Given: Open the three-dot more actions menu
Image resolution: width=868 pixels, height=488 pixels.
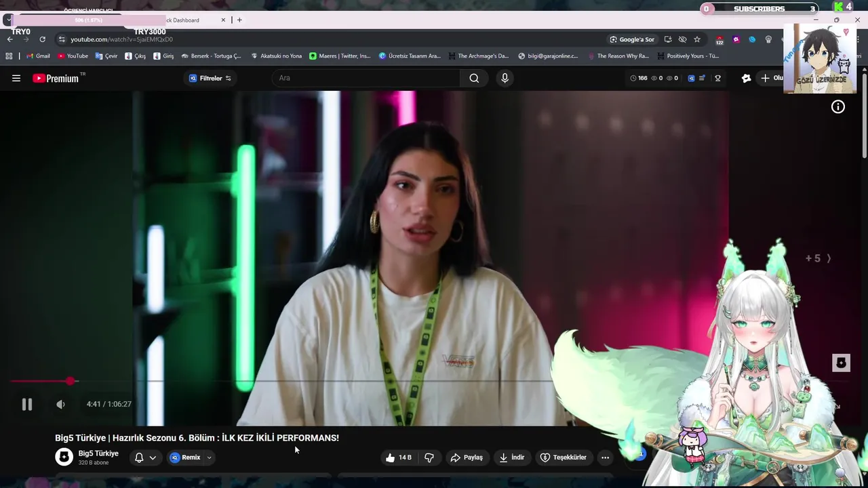Looking at the screenshot, I should pyautogui.click(x=605, y=457).
